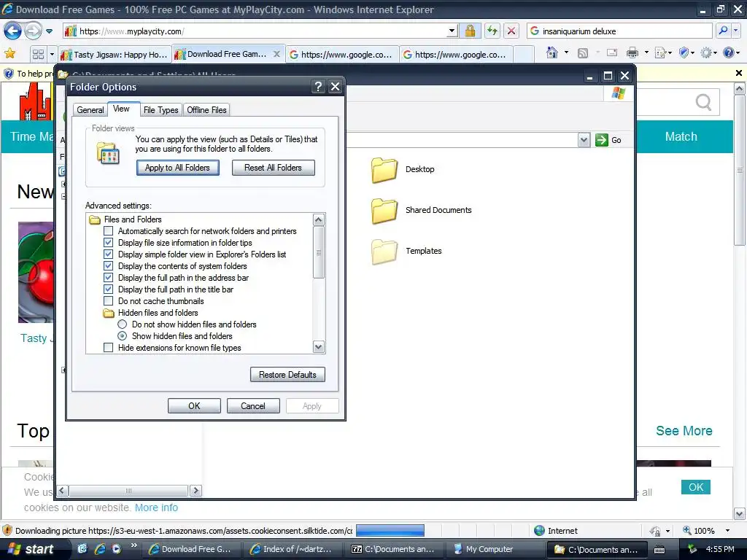
Task: Click Reset All Folders button
Action: point(273,168)
